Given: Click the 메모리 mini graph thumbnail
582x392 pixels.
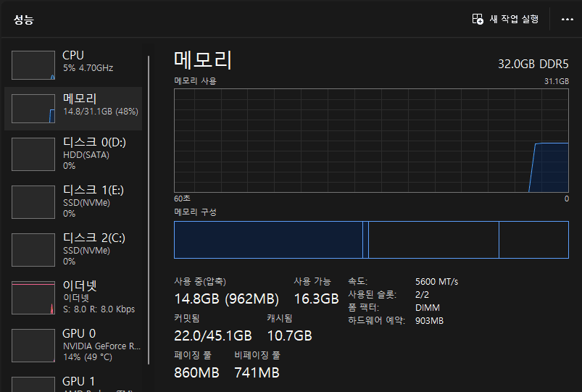Looking at the screenshot, I should point(33,109).
